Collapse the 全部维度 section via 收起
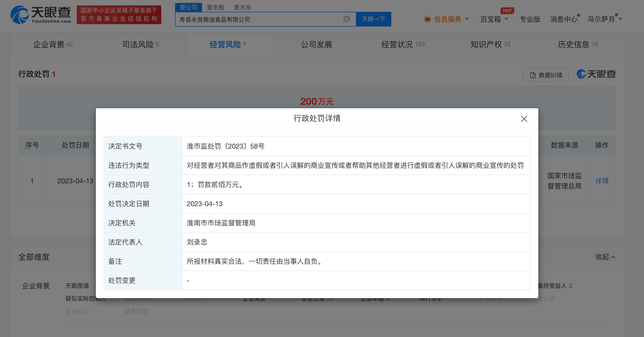Screen dimensions: 644x337 pyautogui.click(x=605, y=257)
